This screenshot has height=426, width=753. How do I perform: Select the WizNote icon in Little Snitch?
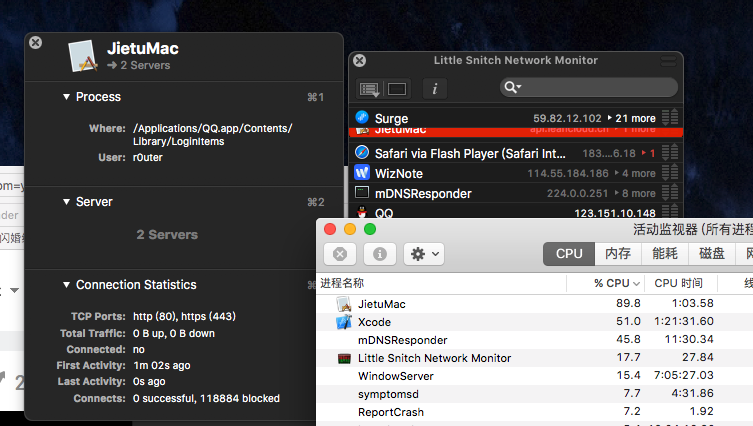point(362,173)
